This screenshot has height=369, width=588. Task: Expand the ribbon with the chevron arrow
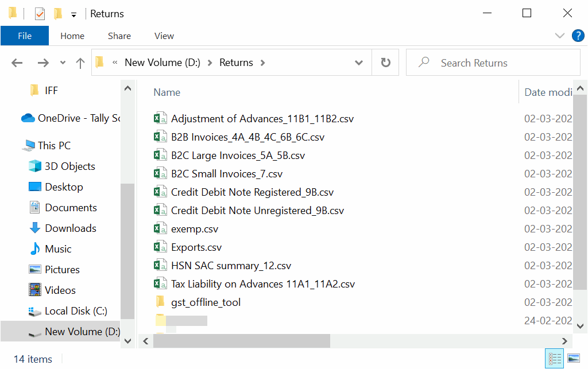click(x=559, y=36)
